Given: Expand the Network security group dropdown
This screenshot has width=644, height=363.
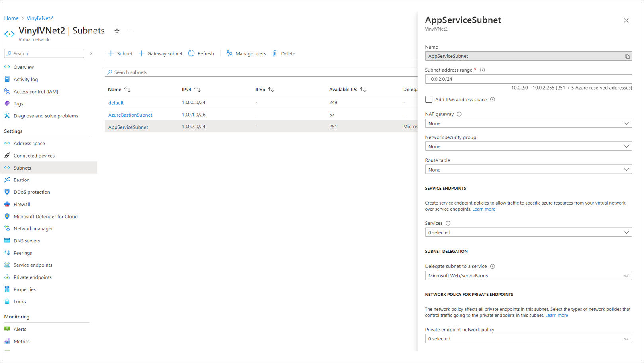Looking at the screenshot, I should click(x=528, y=147).
